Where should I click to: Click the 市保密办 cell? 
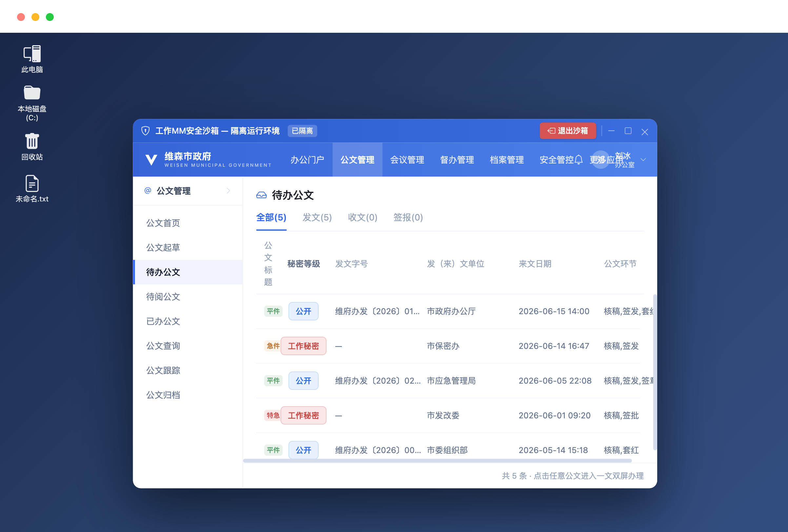[443, 346]
